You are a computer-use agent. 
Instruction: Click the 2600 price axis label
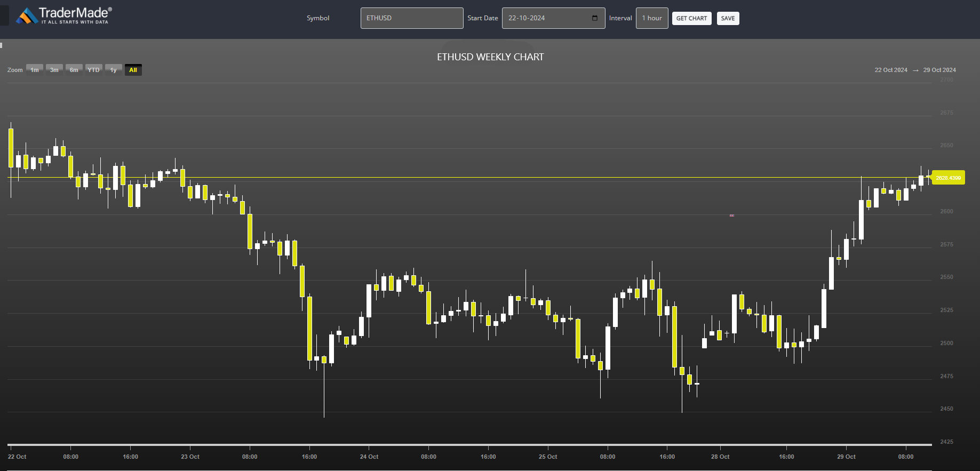(x=946, y=211)
